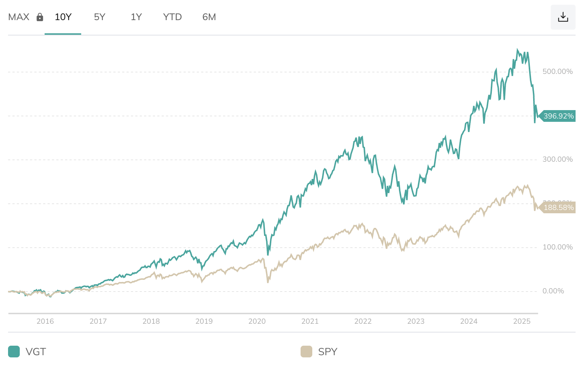The width and height of the screenshot is (588, 368).
Task: Click the download chart icon
Action: 563,17
